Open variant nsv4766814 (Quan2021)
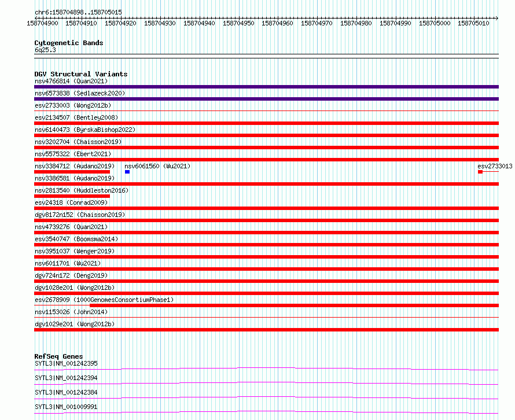 click(x=71, y=81)
